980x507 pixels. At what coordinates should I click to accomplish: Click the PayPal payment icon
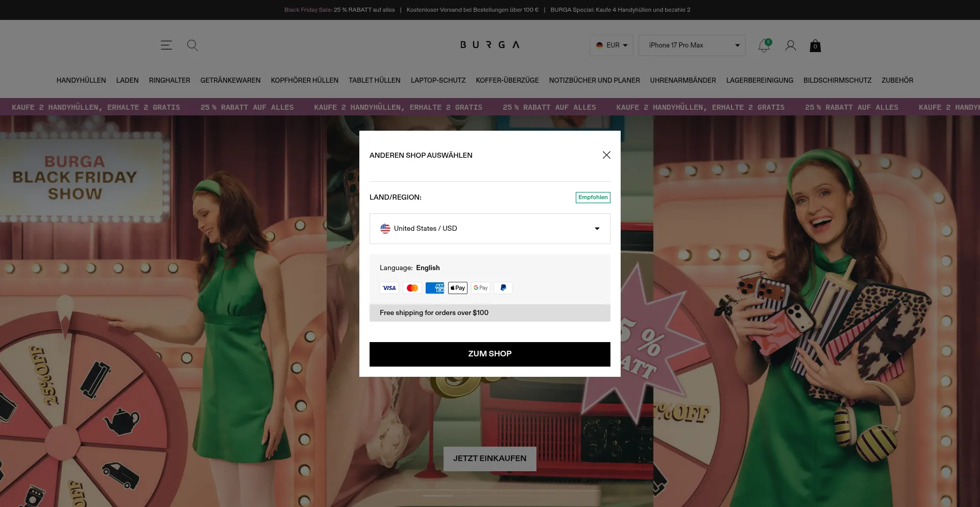click(x=503, y=288)
